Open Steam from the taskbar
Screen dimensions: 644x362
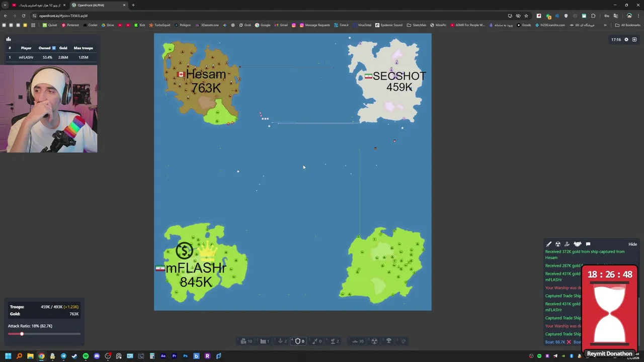[74, 356]
